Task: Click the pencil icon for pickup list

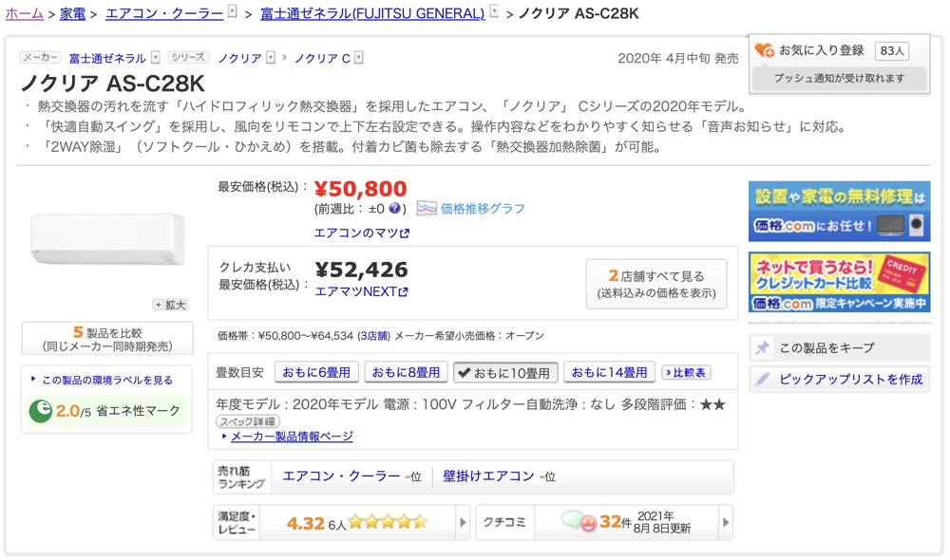Action: pos(763,380)
